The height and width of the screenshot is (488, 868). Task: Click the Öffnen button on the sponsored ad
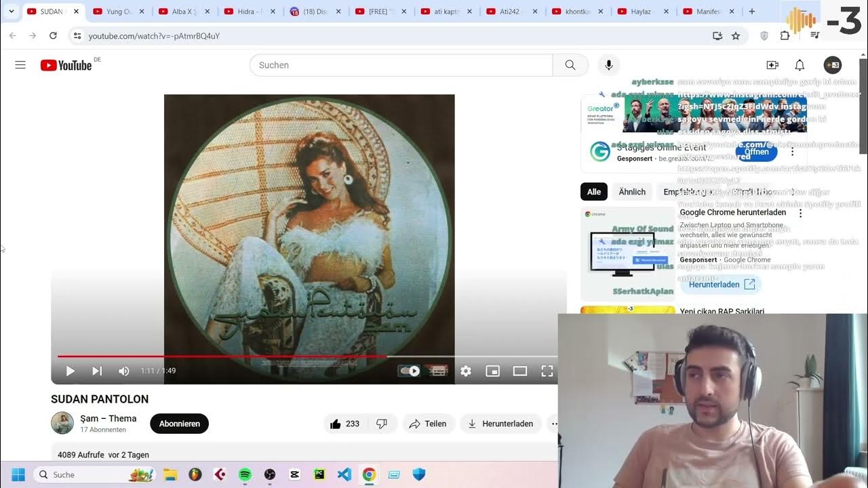pyautogui.click(x=756, y=152)
